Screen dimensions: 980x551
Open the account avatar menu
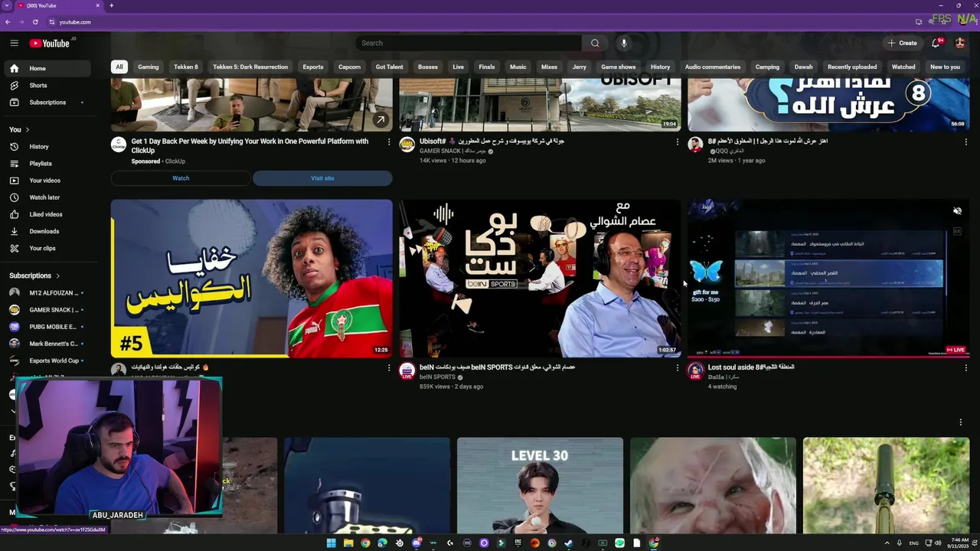click(960, 43)
